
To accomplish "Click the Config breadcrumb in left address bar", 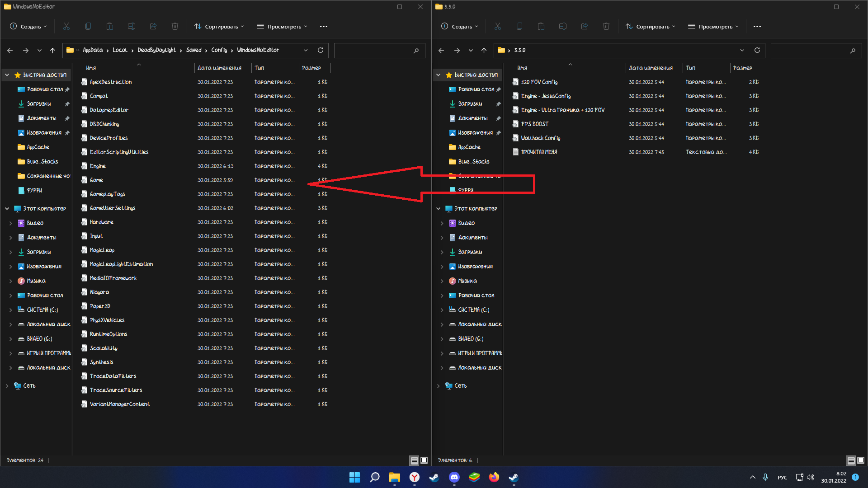I will tap(219, 50).
